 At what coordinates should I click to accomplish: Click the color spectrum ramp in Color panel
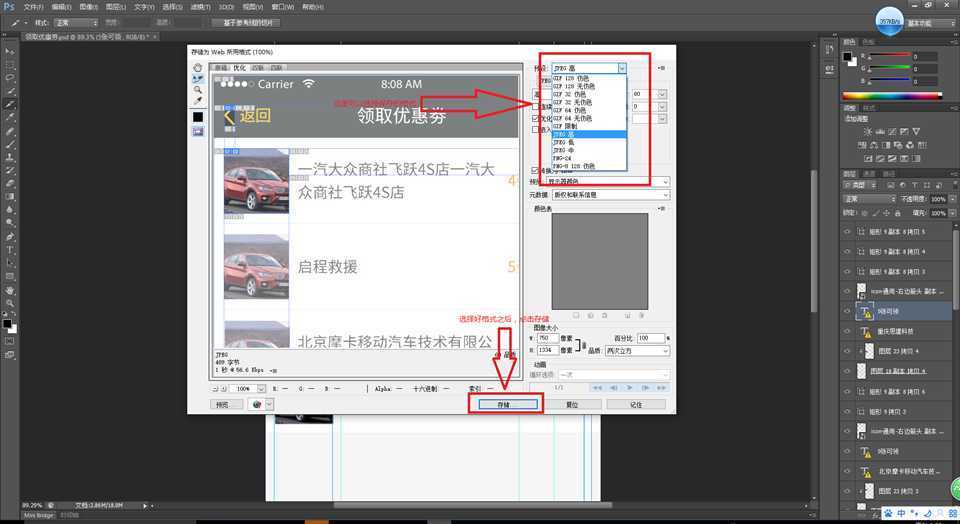point(893,95)
